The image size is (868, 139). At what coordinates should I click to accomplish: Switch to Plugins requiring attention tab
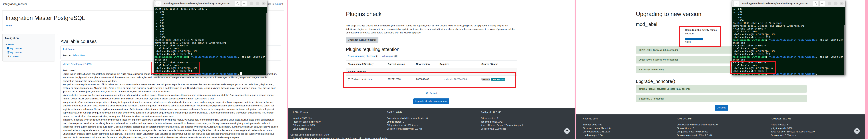click(x=361, y=56)
